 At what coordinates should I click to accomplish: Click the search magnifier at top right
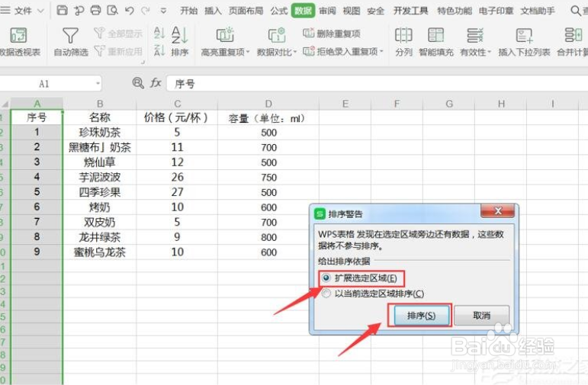576,11
